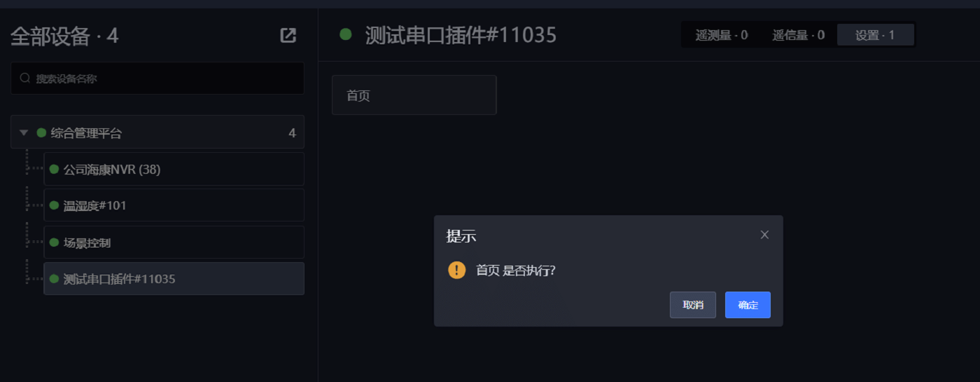Click green status dot of 综合管理平台
The image size is (980, 382).
click(41, 132)
